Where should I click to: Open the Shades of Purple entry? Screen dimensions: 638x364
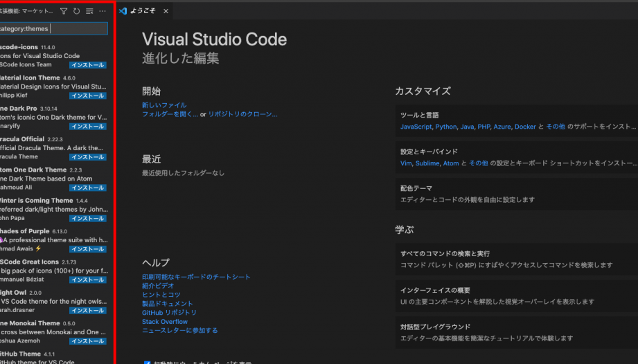[55, 239]
